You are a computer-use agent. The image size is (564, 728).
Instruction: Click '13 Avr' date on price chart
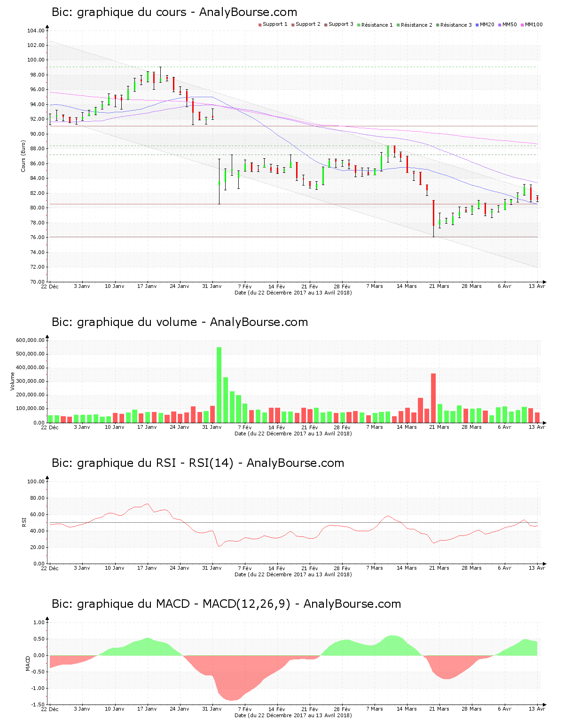tap(537, 287)
